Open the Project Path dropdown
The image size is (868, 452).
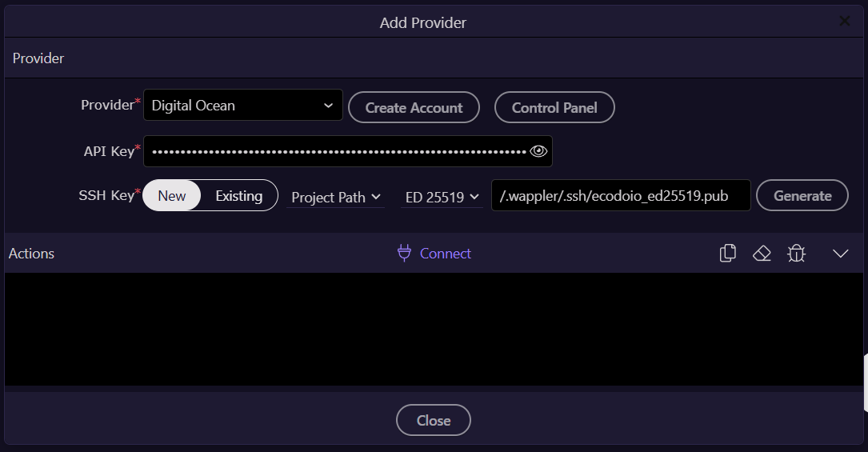[x=335, y=197]
